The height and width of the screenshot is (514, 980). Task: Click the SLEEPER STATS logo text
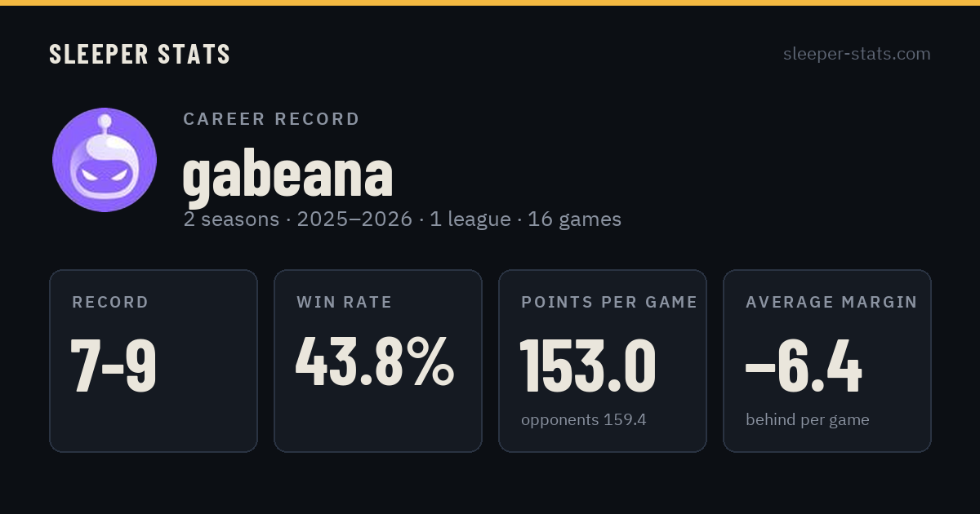[x=140, y=54]
